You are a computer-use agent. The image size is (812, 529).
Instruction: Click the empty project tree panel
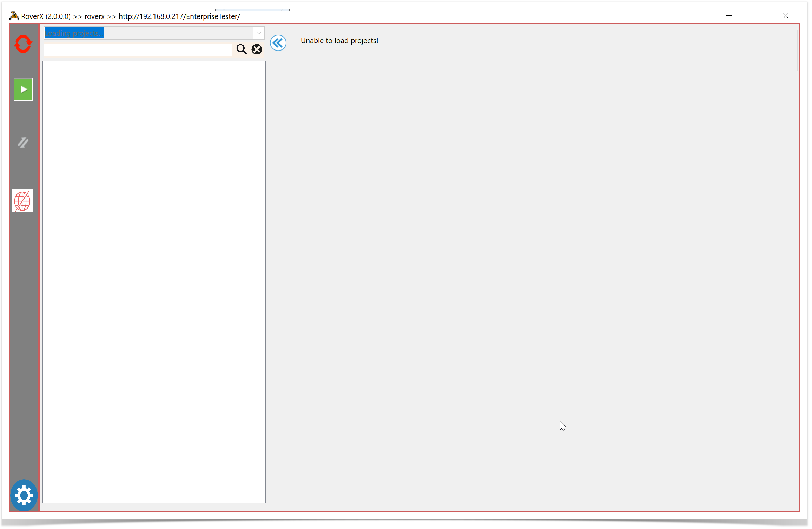tap(154, 281)
